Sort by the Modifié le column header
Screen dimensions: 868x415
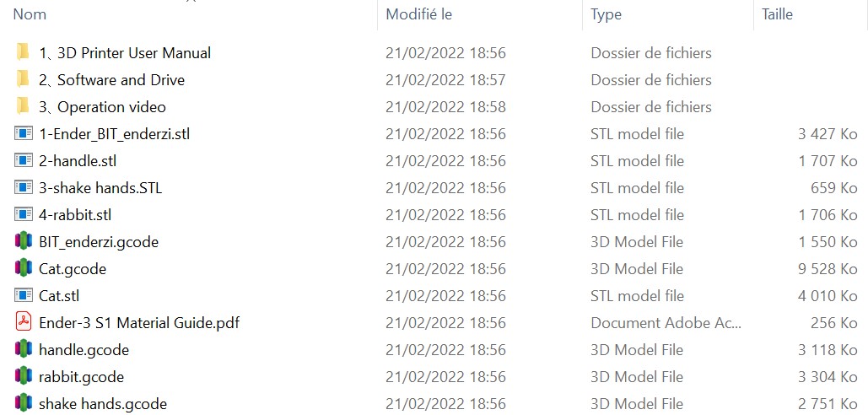click(x=419, y=14)
